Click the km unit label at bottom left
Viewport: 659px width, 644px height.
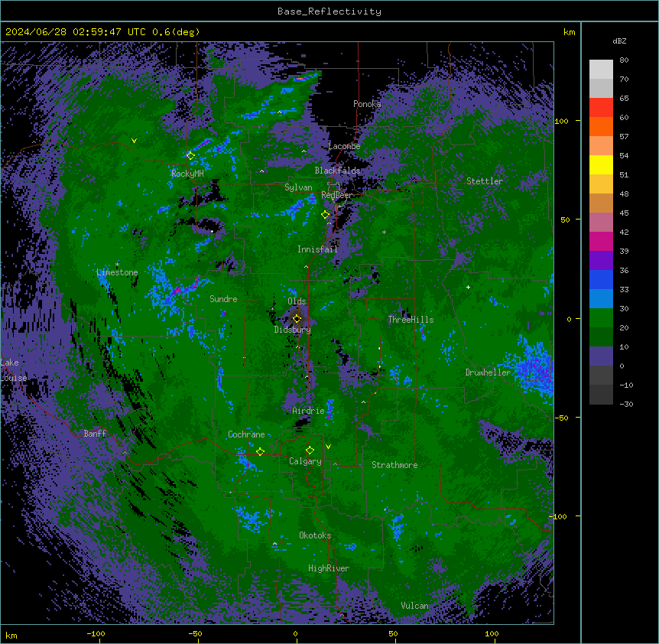(11, 635)
